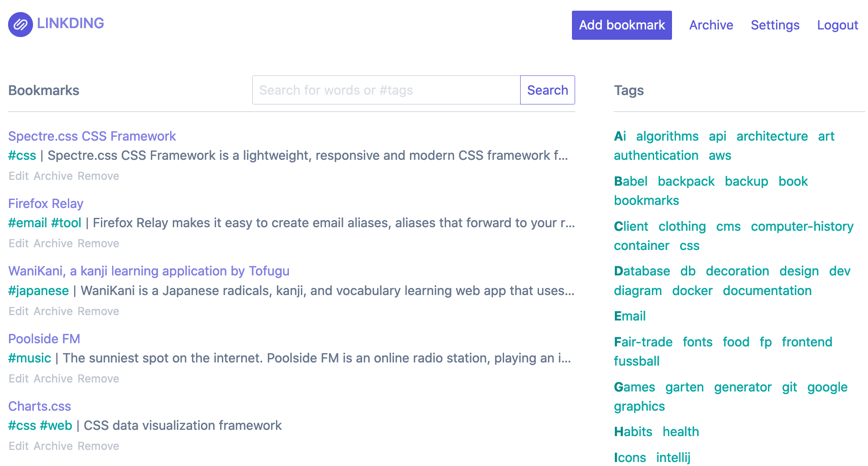Select the authentication tag in Tags panel

click(656, 155)
